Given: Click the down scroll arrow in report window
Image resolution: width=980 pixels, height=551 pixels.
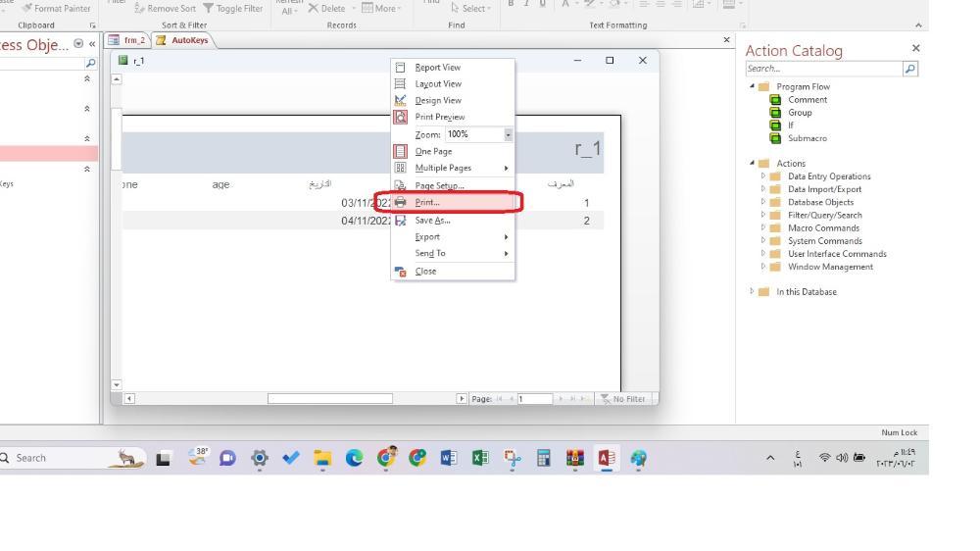Looking at the screenshot, I should [x=117, y=384].
